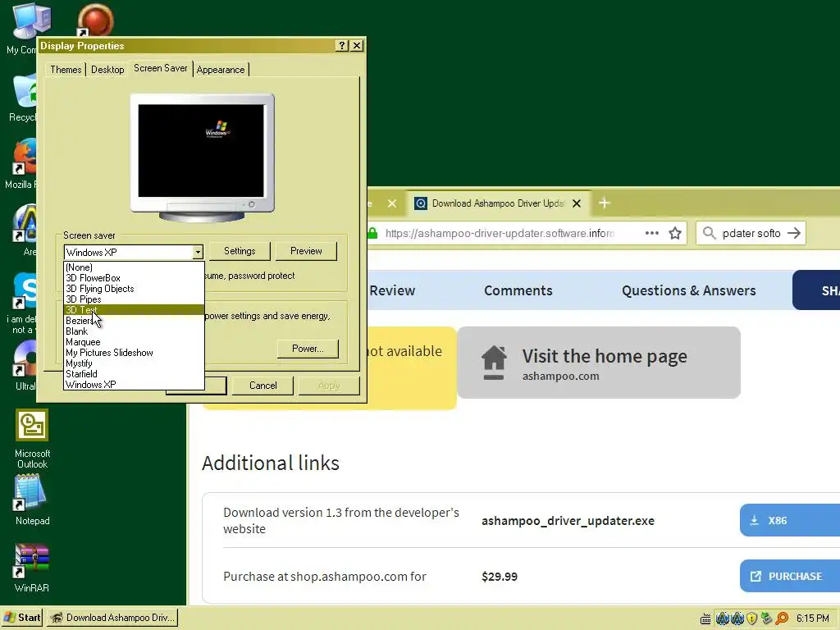The width and height of the screenshot is (840, 630).
Task: Cancel the Display Properties dialog
Action: pos(262,386)
